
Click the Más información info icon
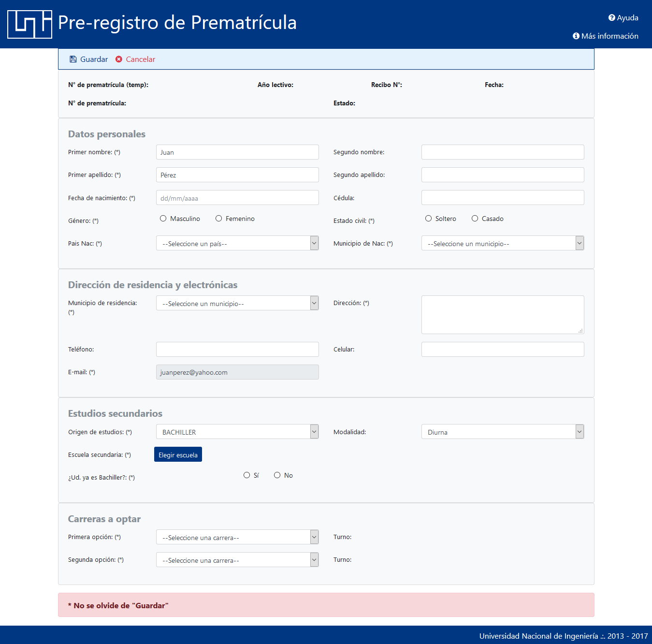[x=576, y=36]
